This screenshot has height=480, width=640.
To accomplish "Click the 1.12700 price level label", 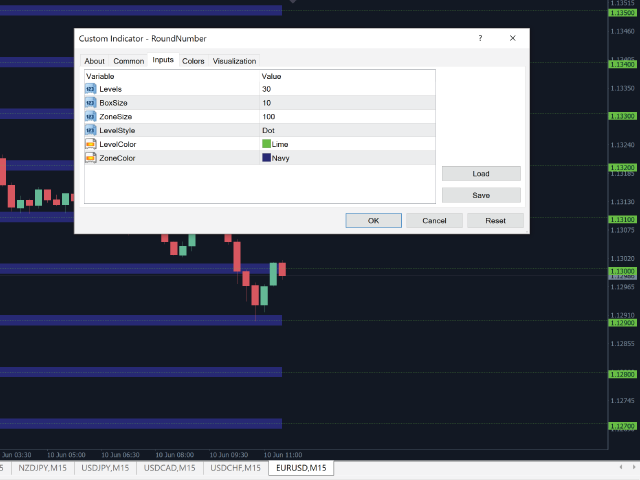I will (x=622, y=426).
